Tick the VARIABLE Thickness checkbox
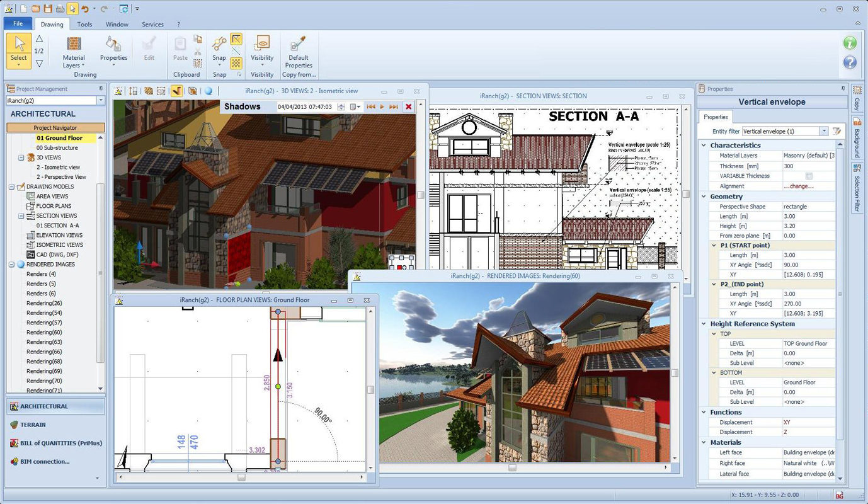The width and height of the screenshot is (868, 504). click(809, 176)
